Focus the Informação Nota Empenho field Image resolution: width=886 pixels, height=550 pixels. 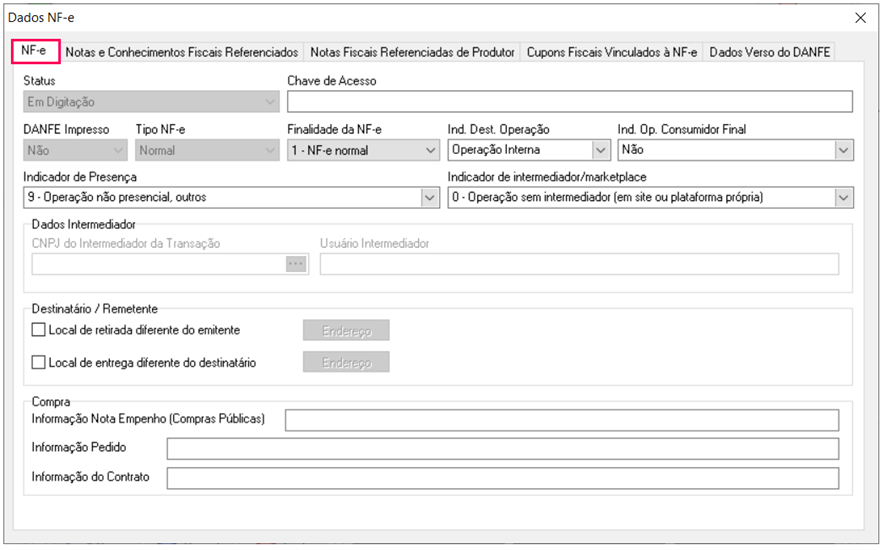tap(561, 420)
